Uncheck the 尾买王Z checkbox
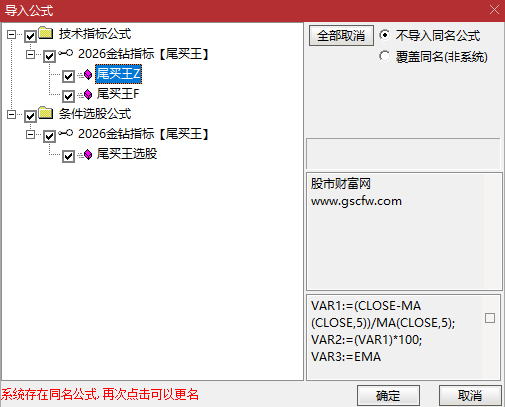The height and width of the screenshot is (407, 505). (68, 76)
